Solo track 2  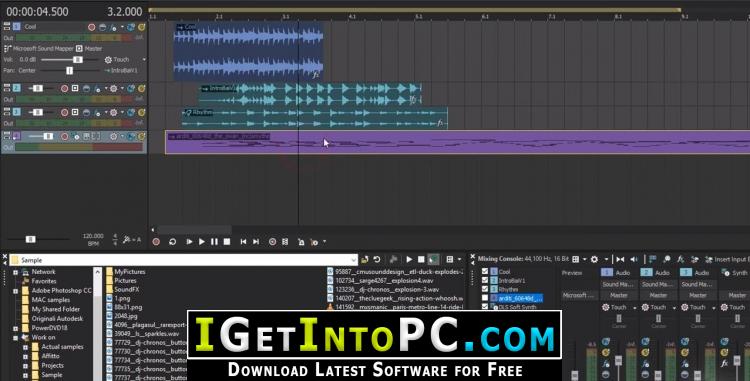142,88
